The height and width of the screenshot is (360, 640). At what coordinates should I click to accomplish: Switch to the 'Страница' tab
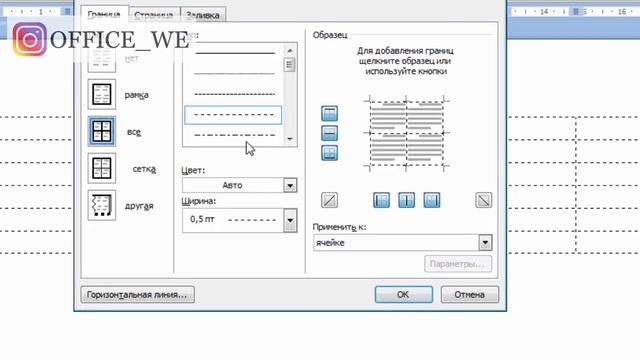pyautogui.click(x=154, y=15)
